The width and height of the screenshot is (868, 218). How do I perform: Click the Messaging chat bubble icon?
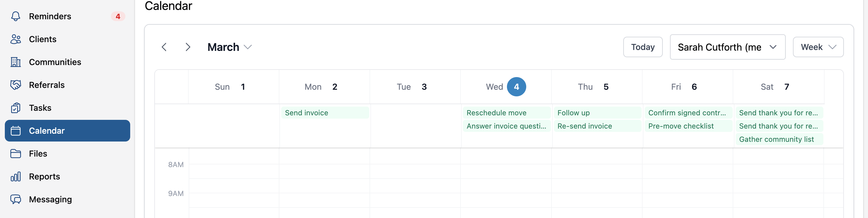point(15,199)
